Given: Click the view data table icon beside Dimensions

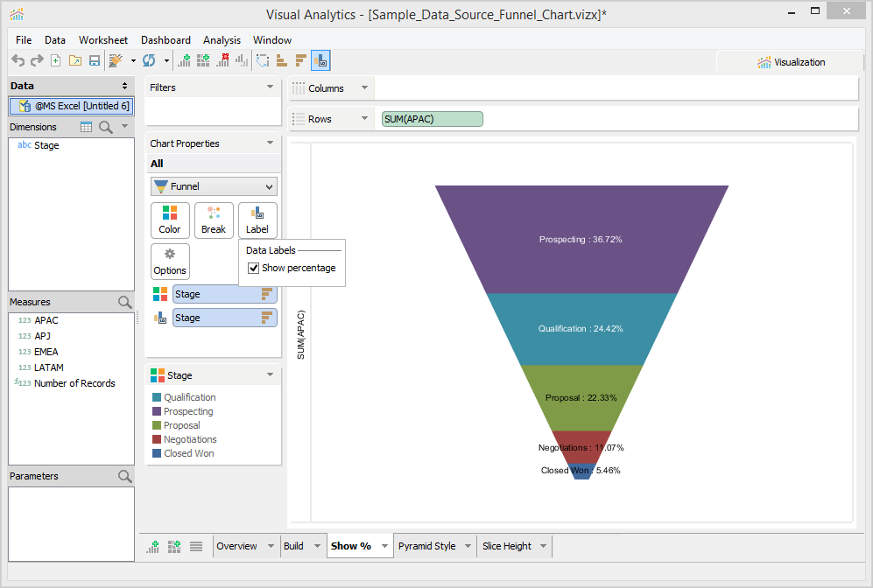Looking at the screenshot, I should click(x=87, y=127).
